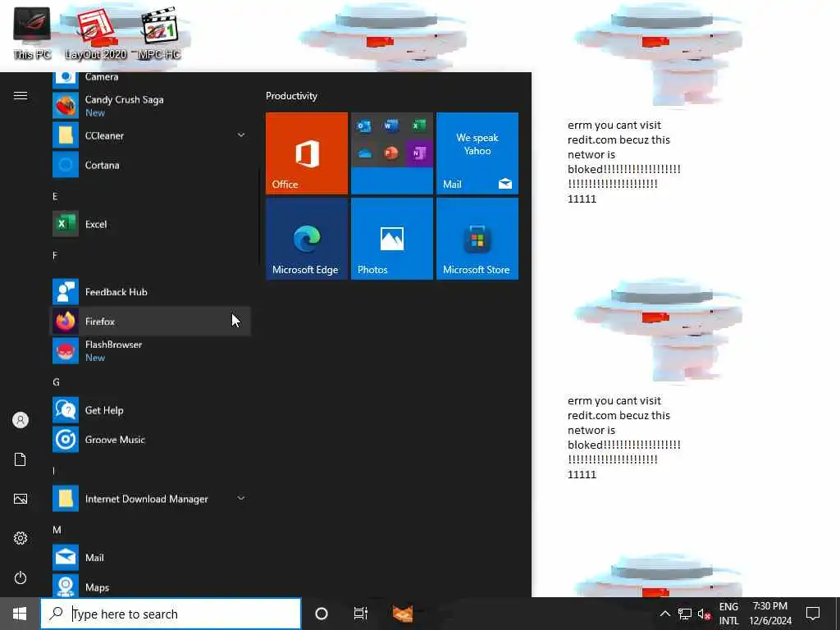Click the taskbar search box

pos(171,614)
